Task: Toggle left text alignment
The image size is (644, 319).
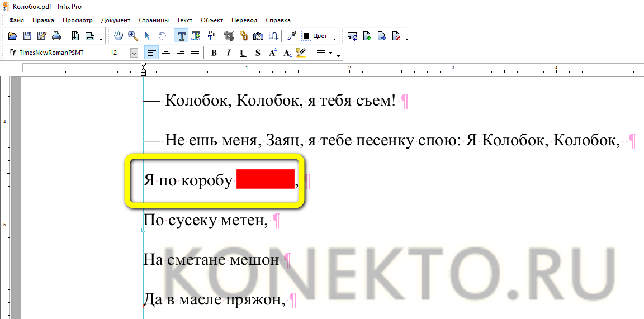Action: [x=151, y=53]
